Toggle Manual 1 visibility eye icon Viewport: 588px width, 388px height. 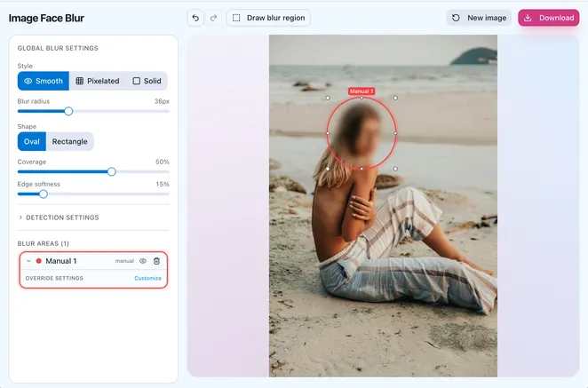pos(142,261)
